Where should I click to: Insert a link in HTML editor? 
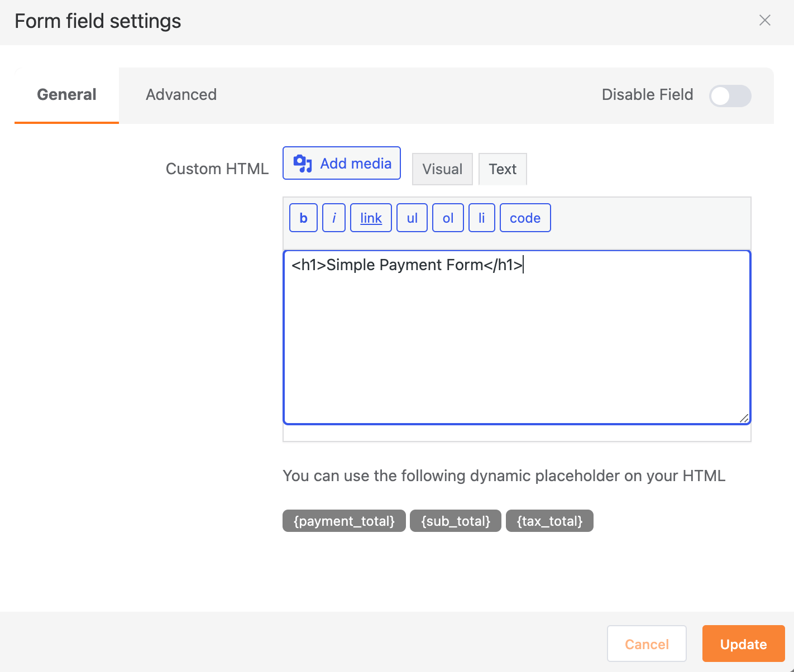[x=370, y=218]
